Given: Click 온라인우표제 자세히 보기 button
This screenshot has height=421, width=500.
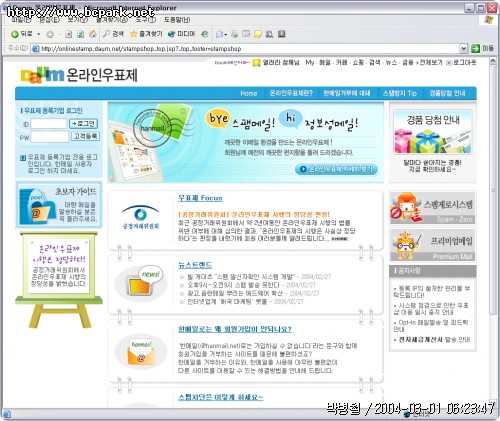Looking at the screenshot, I should (x=336, y=169).
